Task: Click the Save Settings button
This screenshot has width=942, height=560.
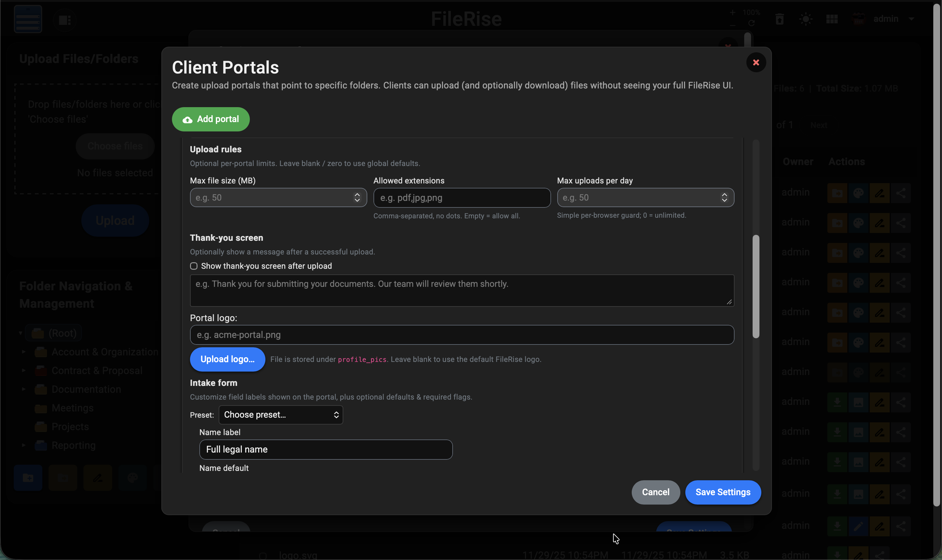Action: (723, 492)
